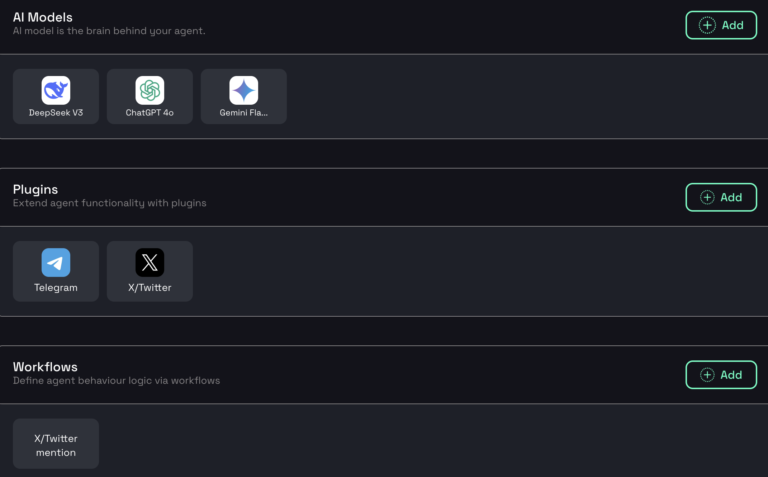Click the Telegram plugin label

(x=56, y=287)
